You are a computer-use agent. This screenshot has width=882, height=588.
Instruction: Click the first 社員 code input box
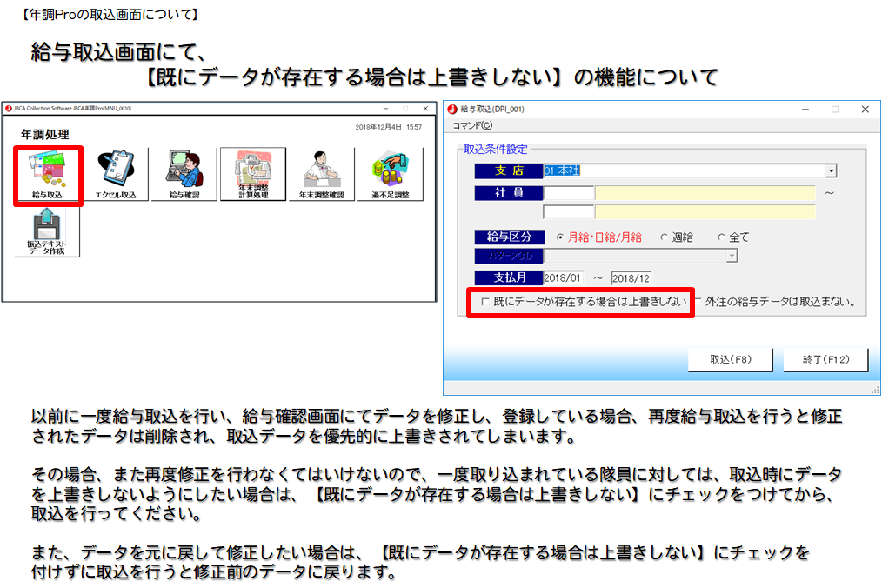[568, 192]
